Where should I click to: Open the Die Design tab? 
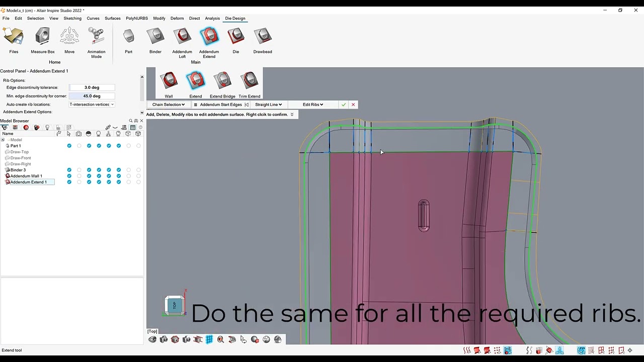coord(235,18)
